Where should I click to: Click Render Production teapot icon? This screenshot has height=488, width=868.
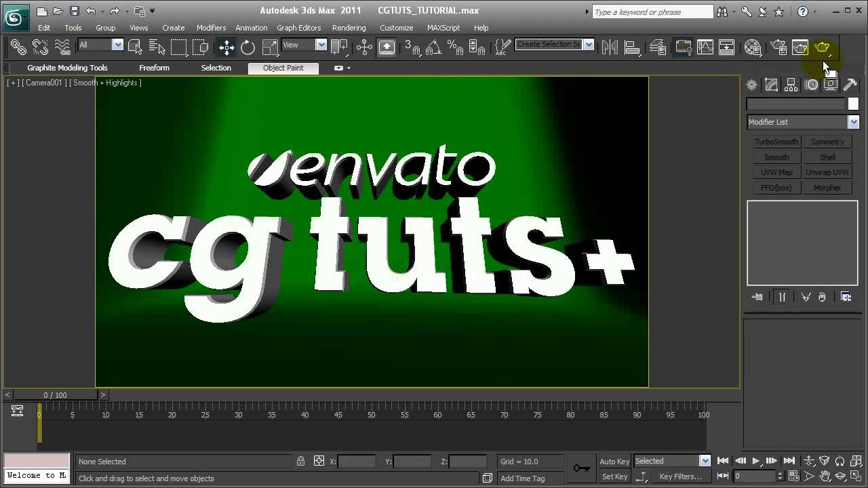point(822,47)
